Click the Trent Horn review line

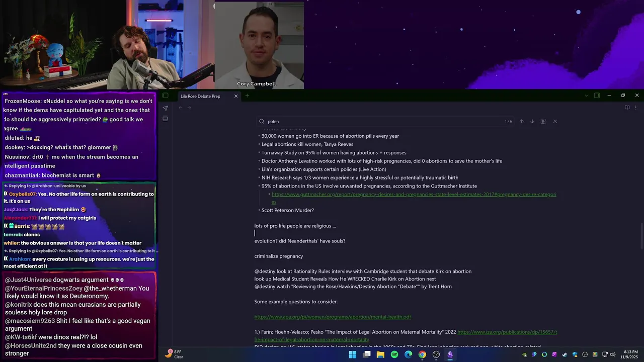point(353,287)
